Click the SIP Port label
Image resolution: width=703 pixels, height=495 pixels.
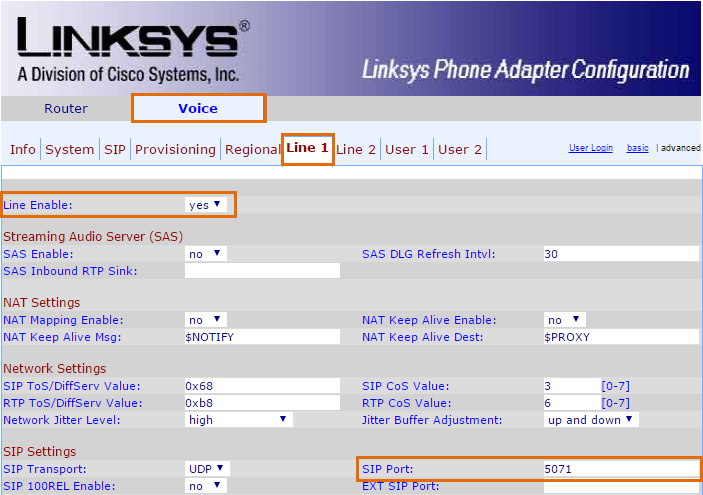387,469
